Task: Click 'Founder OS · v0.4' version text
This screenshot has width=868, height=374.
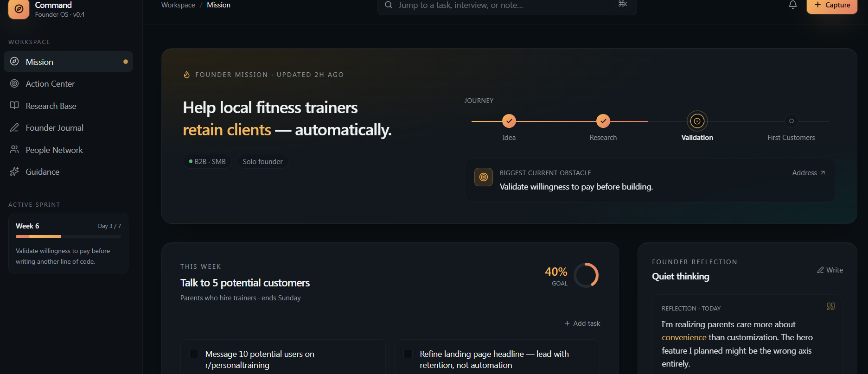Action: coord(60,15)
